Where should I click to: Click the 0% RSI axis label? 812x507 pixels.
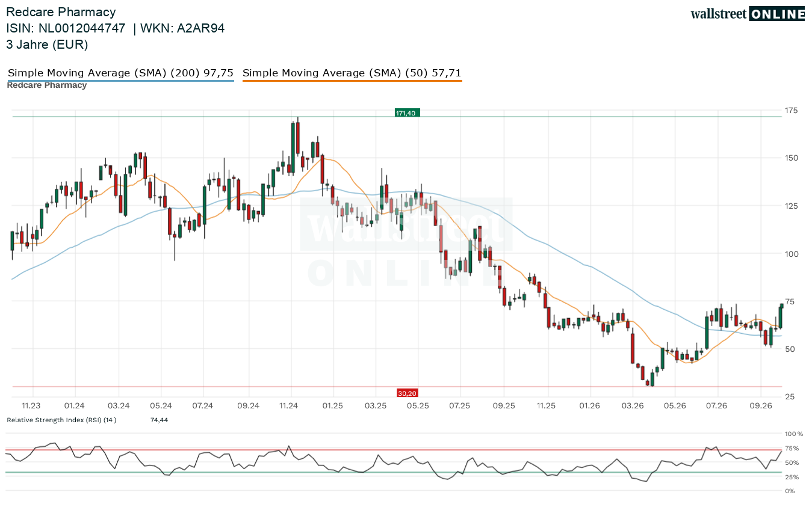[791, 491]
